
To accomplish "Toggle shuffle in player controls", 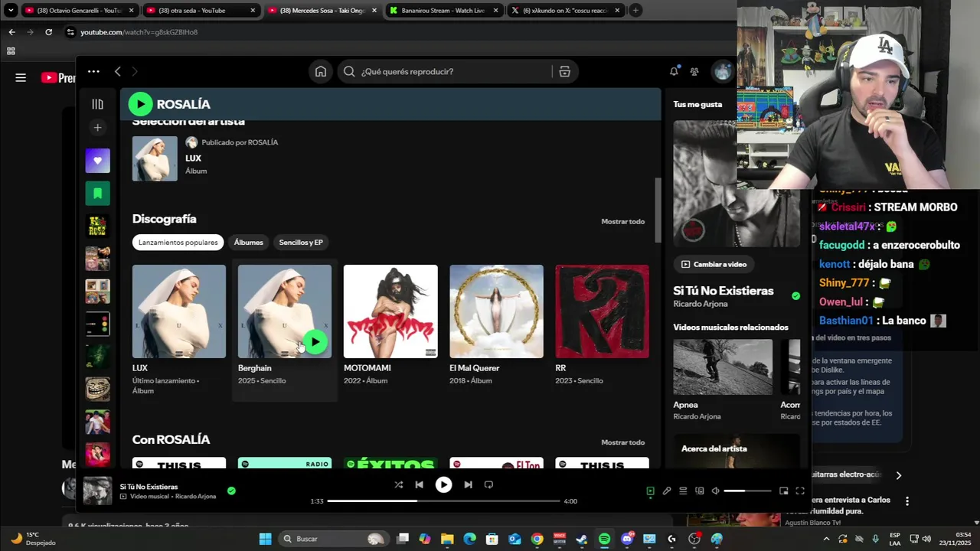I will pyautogui.click(x=398, y=484).
